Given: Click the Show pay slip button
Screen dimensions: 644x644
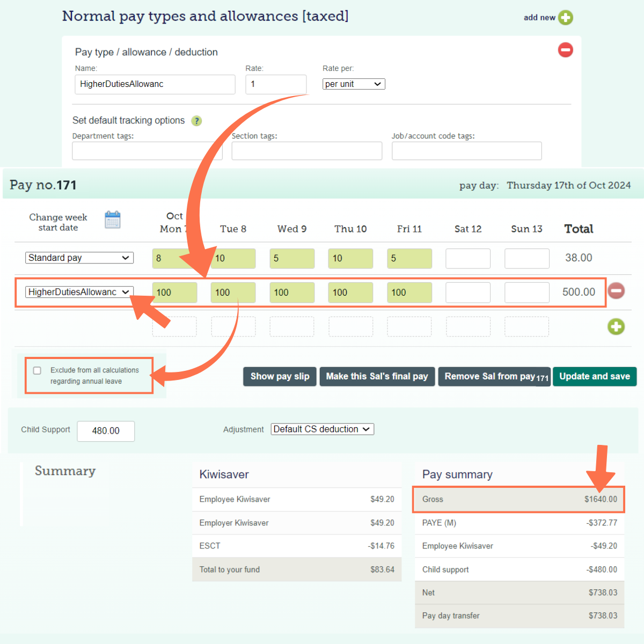Looking at the screenshot, I should click(x=279, y=376).
